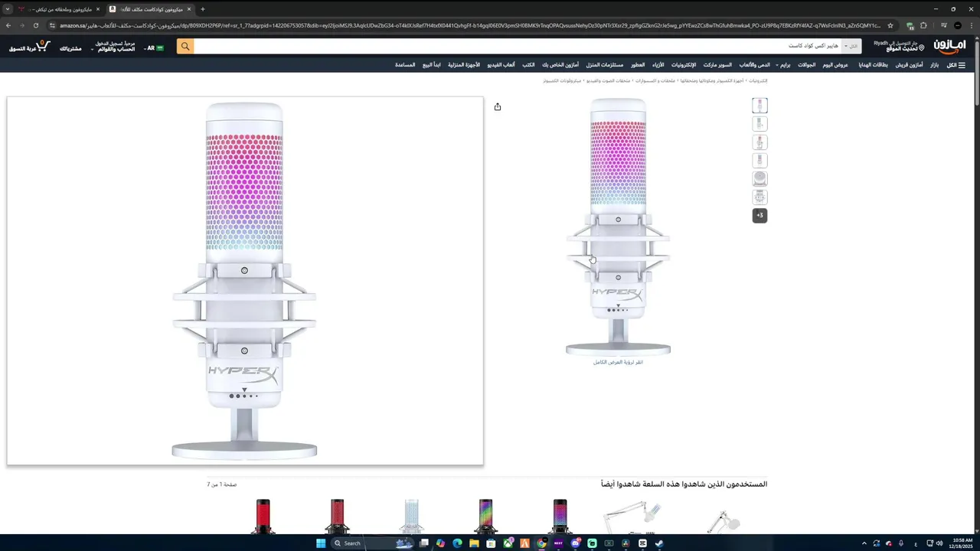Click the volume icon in system tray

point(939,543)
